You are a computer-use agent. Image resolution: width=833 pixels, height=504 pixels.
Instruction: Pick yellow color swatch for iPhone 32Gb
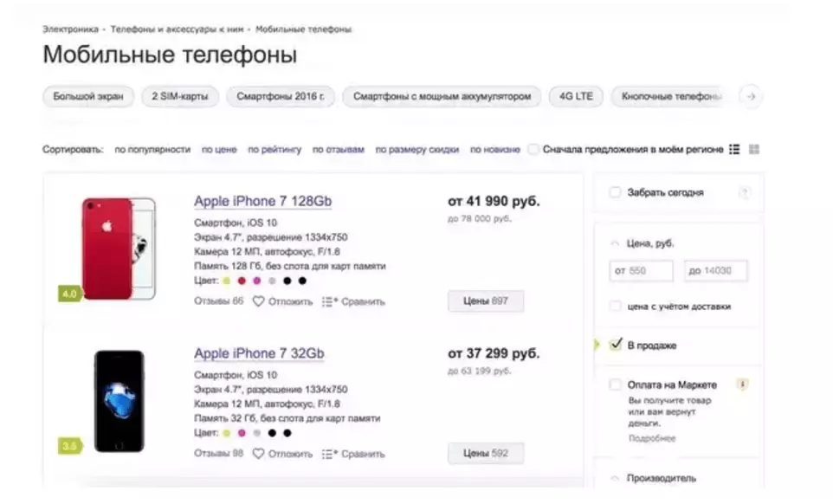coord(227,433)
